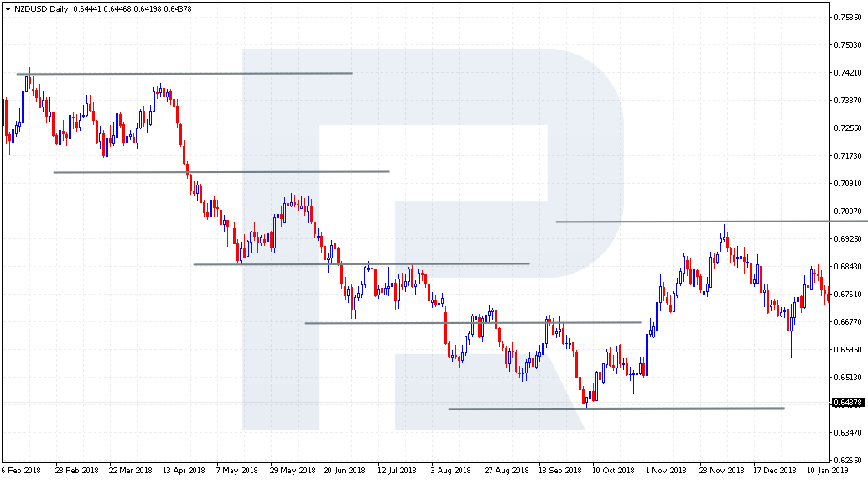Screen dimensions: 868x480
Task: Click price scale value 0.70070
Action: (x=848, y=211)
